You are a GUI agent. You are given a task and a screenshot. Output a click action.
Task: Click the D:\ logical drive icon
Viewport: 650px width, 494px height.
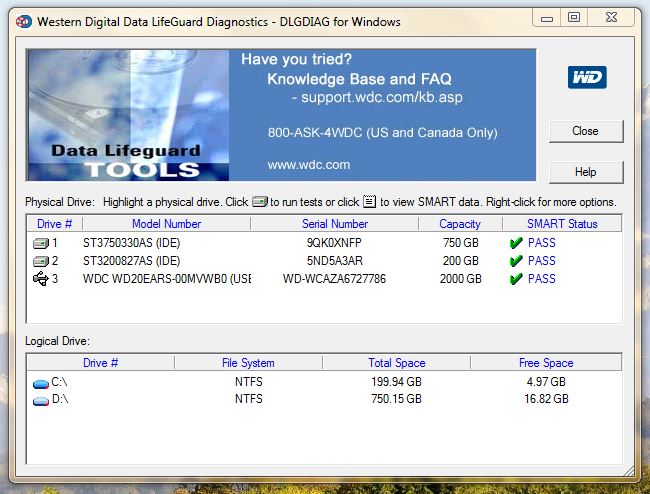[x=41, y=401]
